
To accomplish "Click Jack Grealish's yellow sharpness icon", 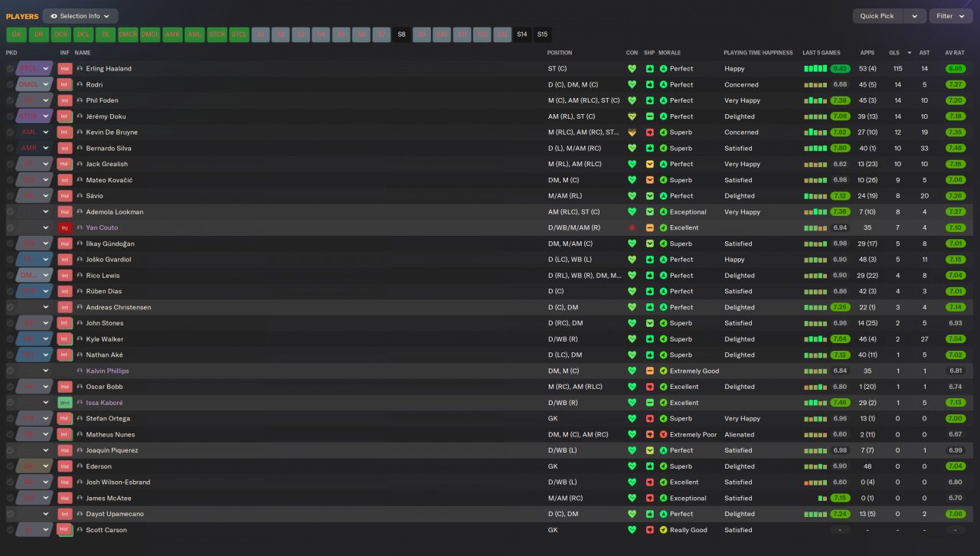I will pos(649,164).
